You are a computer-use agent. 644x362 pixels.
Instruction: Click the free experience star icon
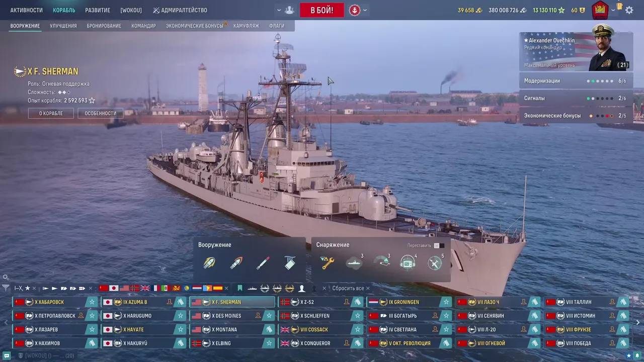(x=561, y=10)
